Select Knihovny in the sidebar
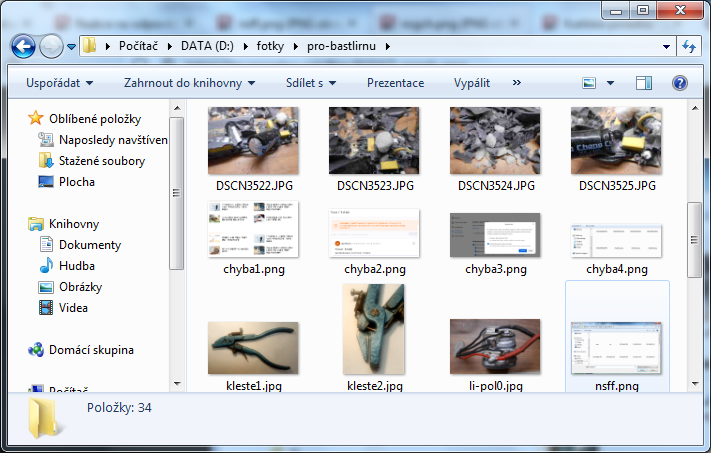Viewport: 711px width, 453px height. tap(73, 224)
